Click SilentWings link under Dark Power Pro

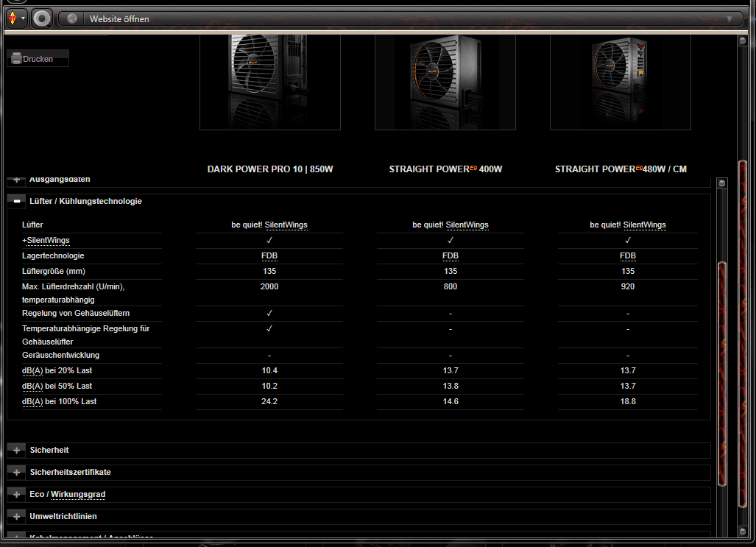286,225
